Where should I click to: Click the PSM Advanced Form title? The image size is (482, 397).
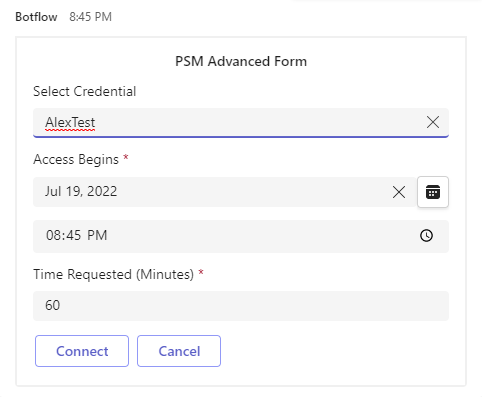(241, 61)
